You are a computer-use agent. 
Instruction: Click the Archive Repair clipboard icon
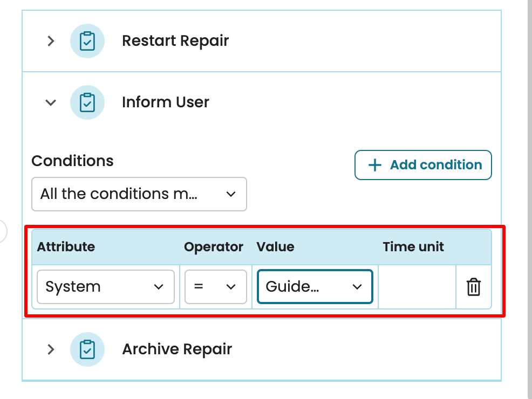[87, 349]
